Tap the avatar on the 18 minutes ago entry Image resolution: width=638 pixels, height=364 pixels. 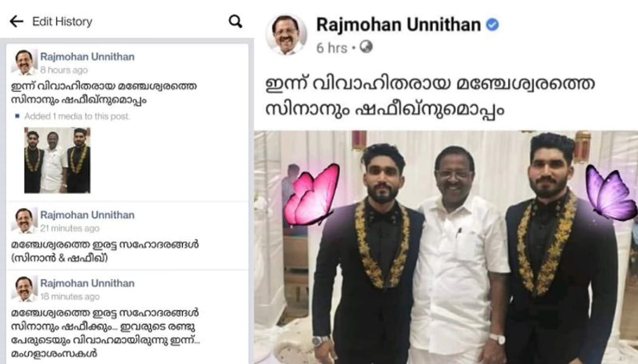pos(24,289)
